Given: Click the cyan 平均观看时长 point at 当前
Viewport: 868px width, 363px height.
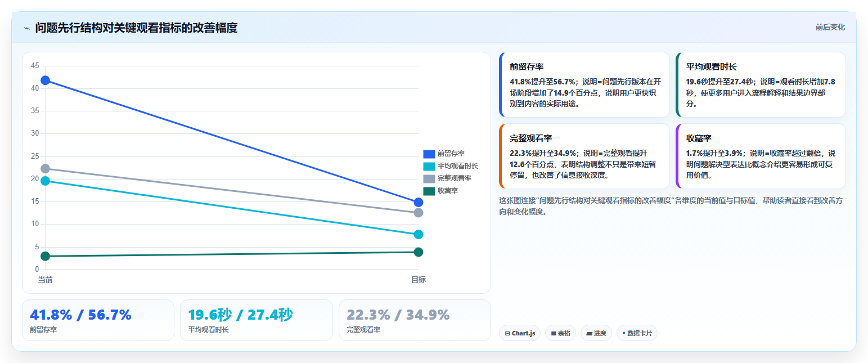Looking at the screenshot, I should coord(45,181).
